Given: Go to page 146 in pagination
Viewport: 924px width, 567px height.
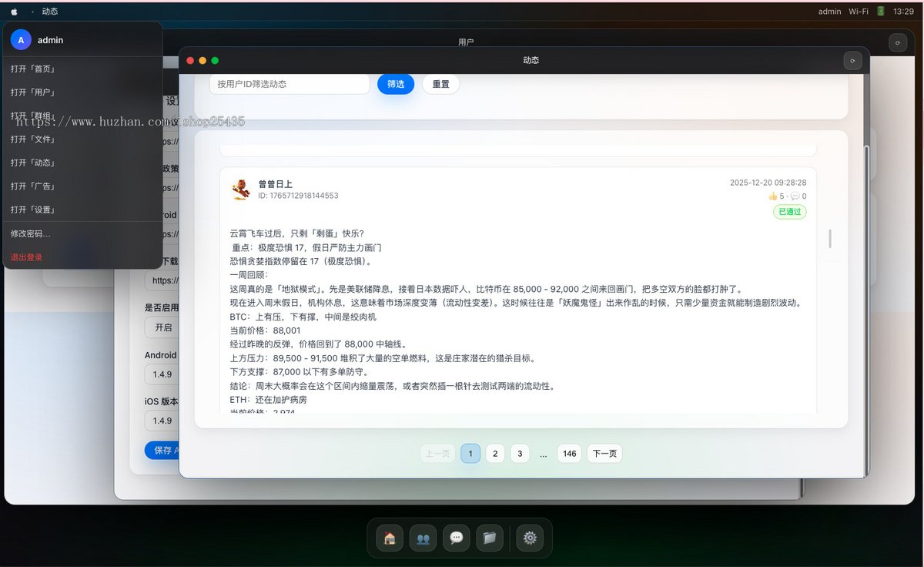Looking at the screenshot, I should [569, 453].
